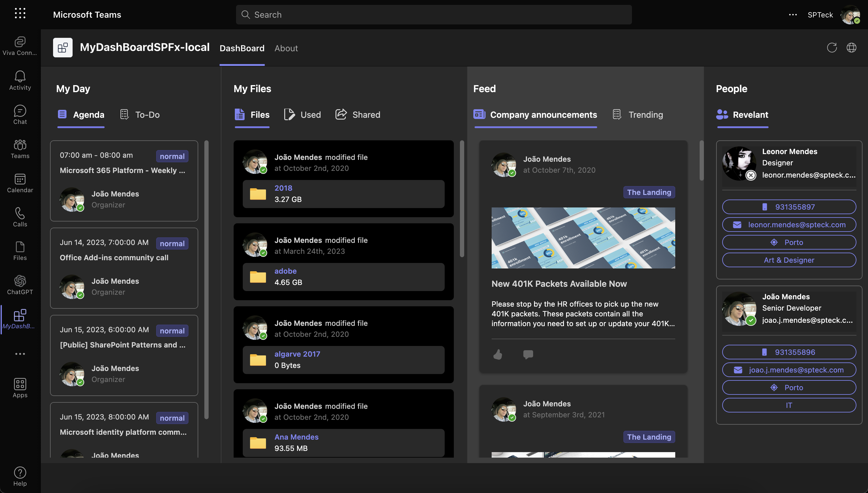Image resolution: width=868 pixels, height=493 pixels.
Task: Show the Used files tab
Action: [303, 115]
